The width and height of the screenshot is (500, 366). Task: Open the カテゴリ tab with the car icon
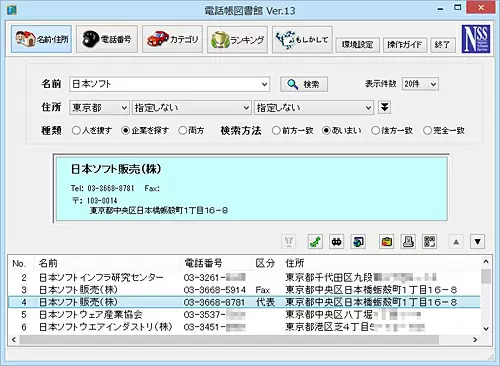[172, 39]
